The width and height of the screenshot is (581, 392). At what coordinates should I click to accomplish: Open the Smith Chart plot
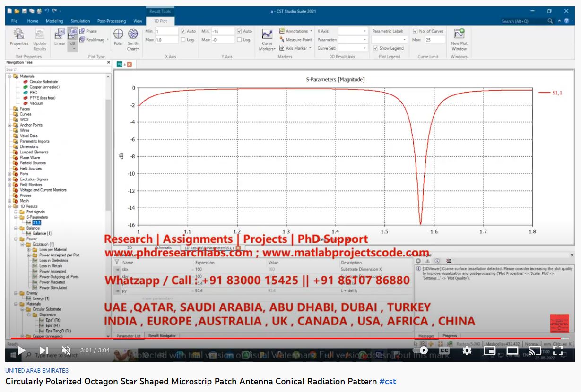coord(133,37)
